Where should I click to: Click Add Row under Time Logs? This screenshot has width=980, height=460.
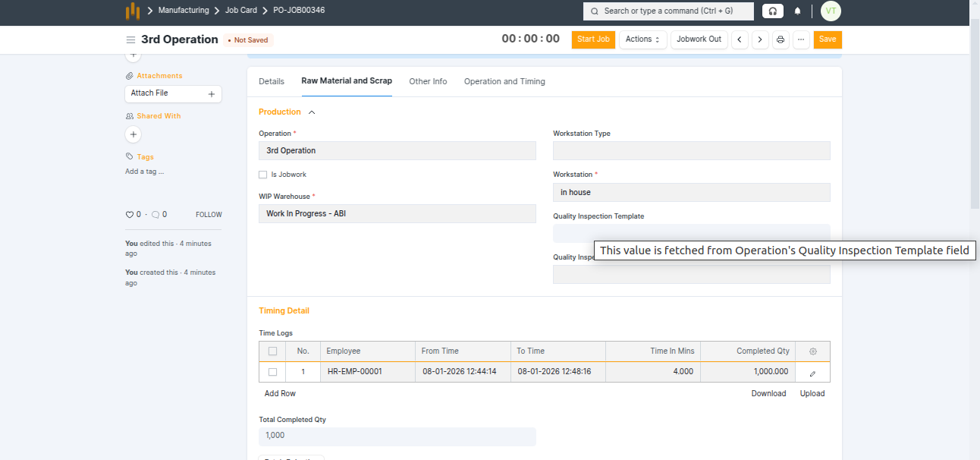[280, 393]
